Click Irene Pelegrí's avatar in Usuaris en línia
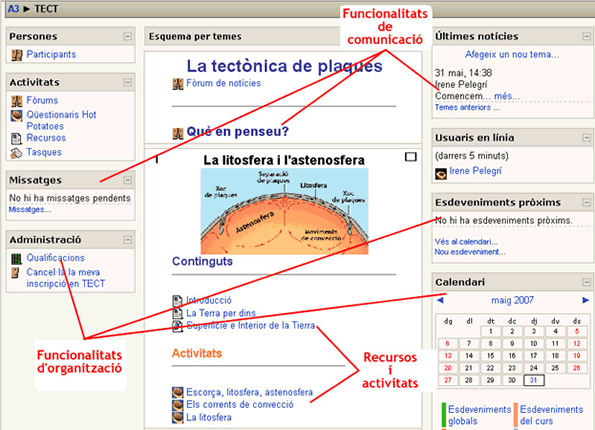This screenshot has height=430, width=595. click(441, 173)
